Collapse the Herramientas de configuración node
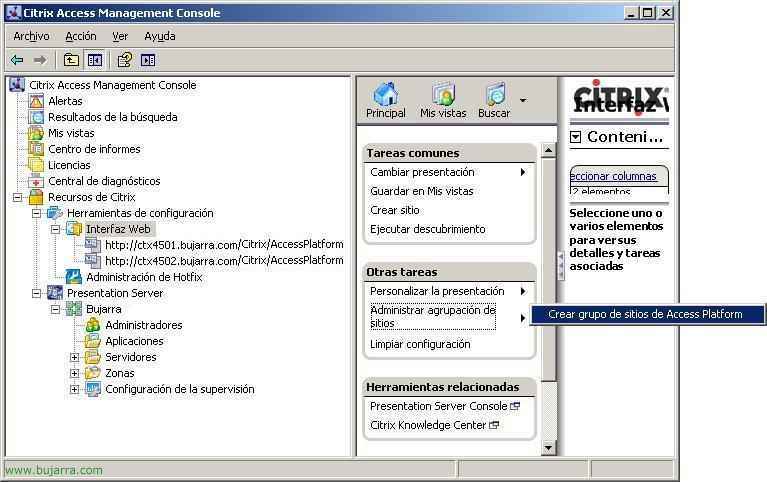 tap(37, 214)
